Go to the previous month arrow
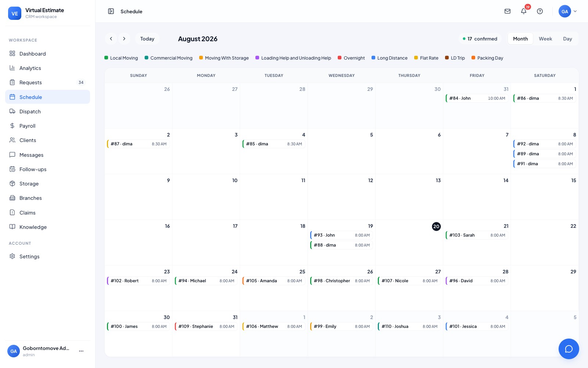Screen dimensions: 588x368 pyautogui.click(x=111, y=39)
